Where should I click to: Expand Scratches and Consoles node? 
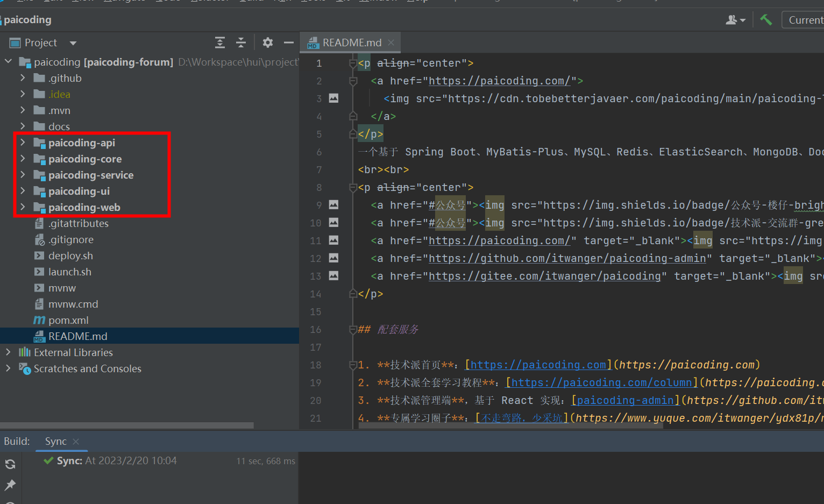point(8,368)
